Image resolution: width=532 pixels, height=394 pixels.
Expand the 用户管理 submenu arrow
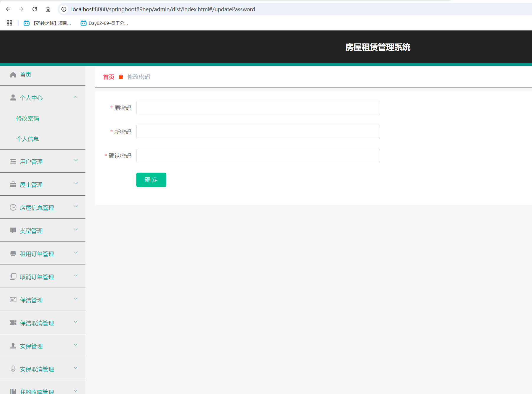tap(76, 160)
